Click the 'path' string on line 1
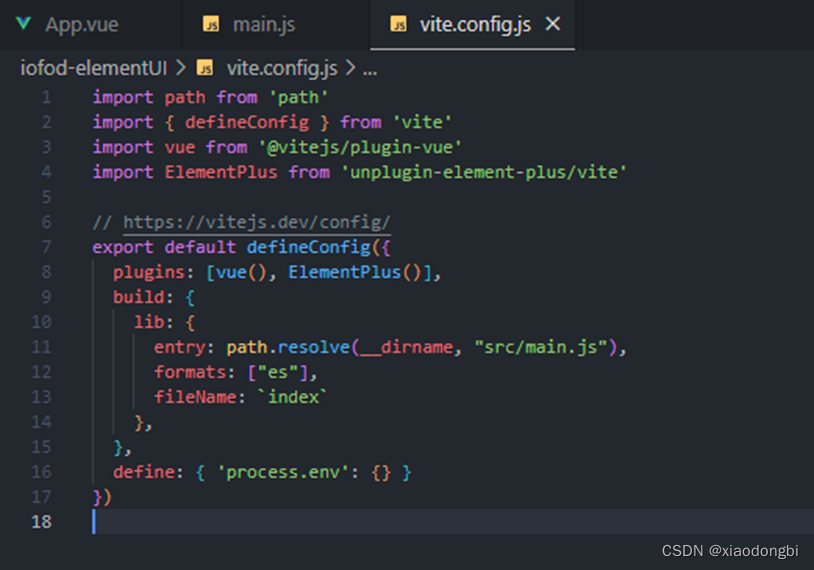The image size is (814, 570). 298,98
